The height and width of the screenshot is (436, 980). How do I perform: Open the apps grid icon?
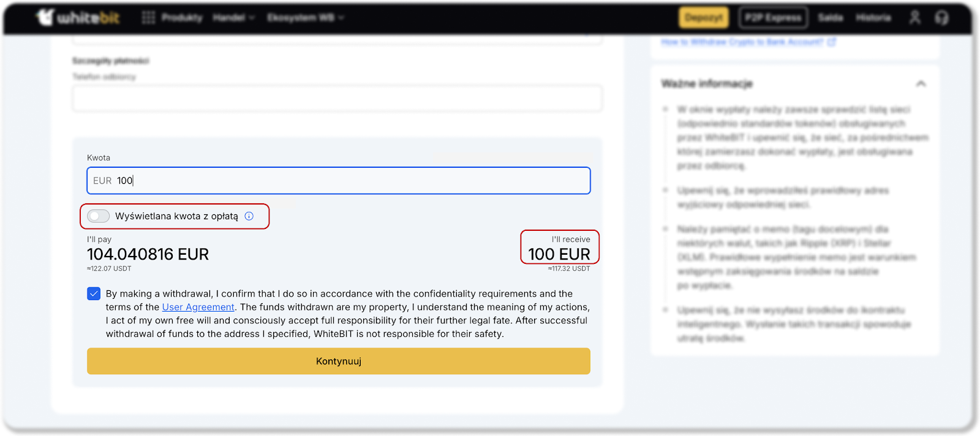tap(148, 17)
